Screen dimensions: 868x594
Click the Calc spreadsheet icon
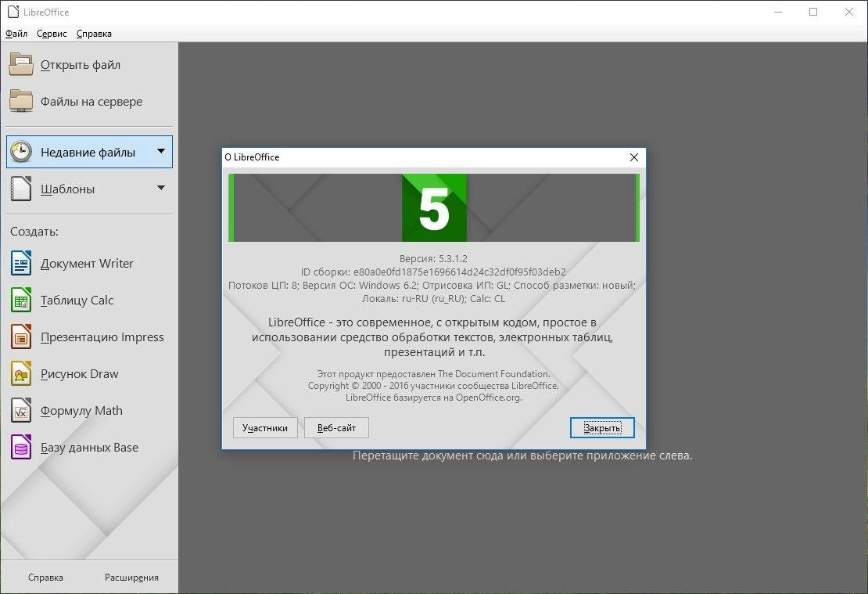coord(21,300)
